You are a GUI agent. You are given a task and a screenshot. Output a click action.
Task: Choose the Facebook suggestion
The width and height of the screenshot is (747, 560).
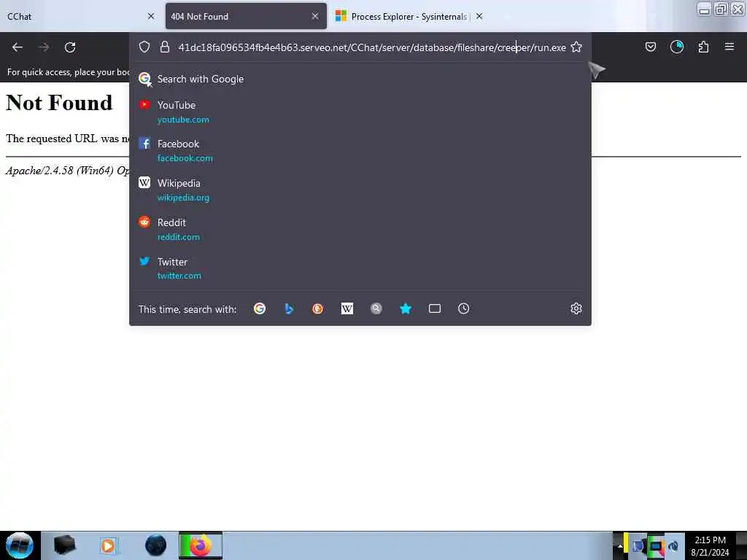[360, 151]
